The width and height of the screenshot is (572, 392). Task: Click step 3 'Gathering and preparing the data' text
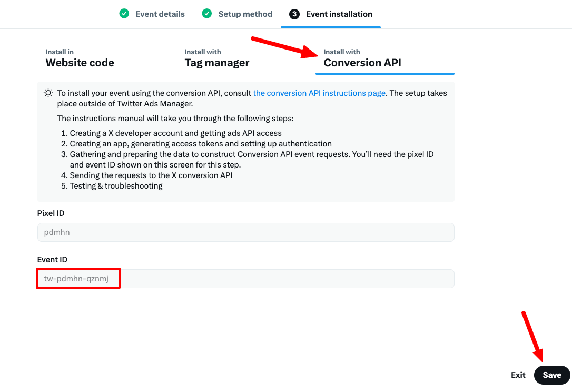point(252,160)
